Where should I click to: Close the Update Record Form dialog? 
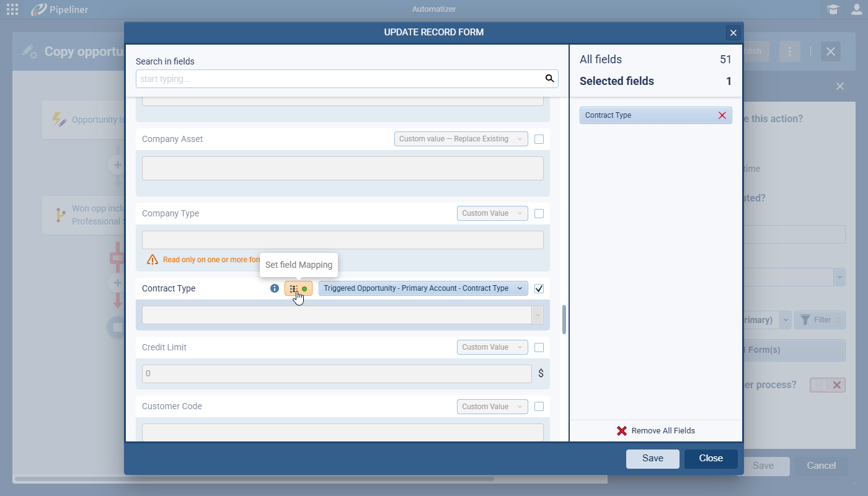pos(733,33)
